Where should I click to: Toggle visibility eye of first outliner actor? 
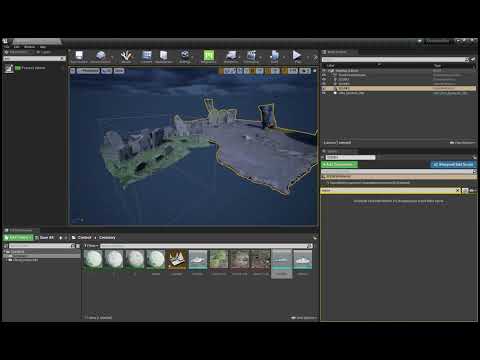pyautogui.click(x=324, y=71)
